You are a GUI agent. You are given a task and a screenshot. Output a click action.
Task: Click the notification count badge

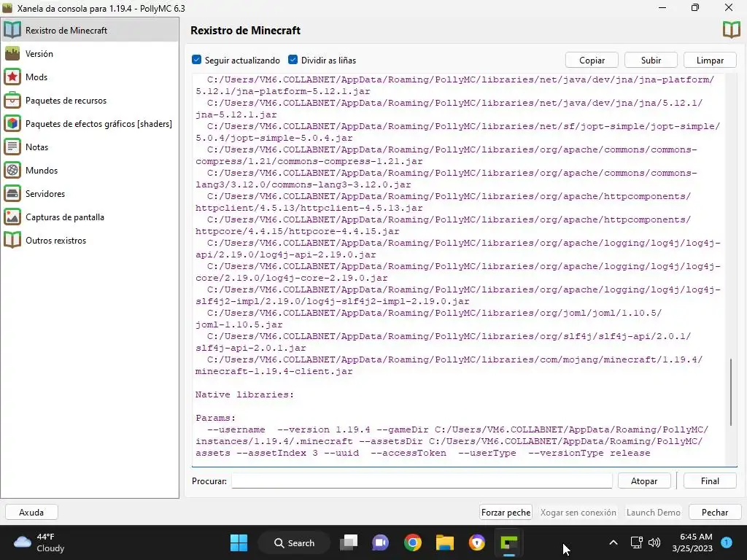pos(727,542)
